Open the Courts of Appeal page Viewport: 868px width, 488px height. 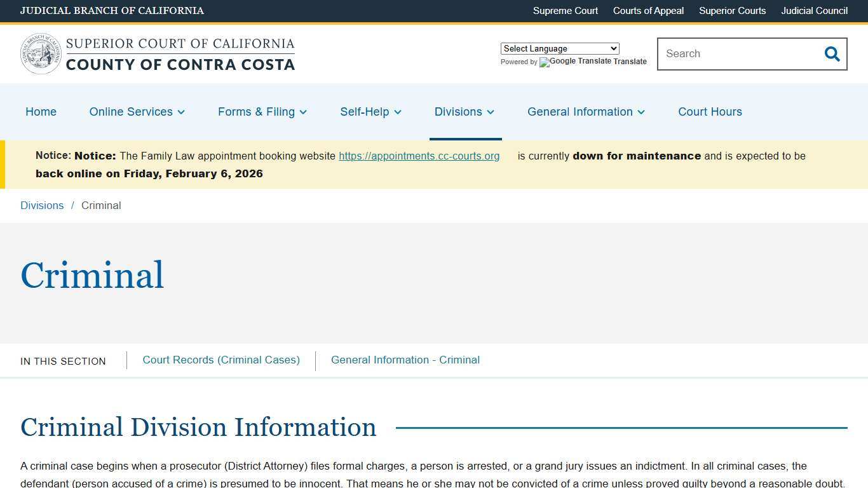pyautogui.click(x=648, y=11)
